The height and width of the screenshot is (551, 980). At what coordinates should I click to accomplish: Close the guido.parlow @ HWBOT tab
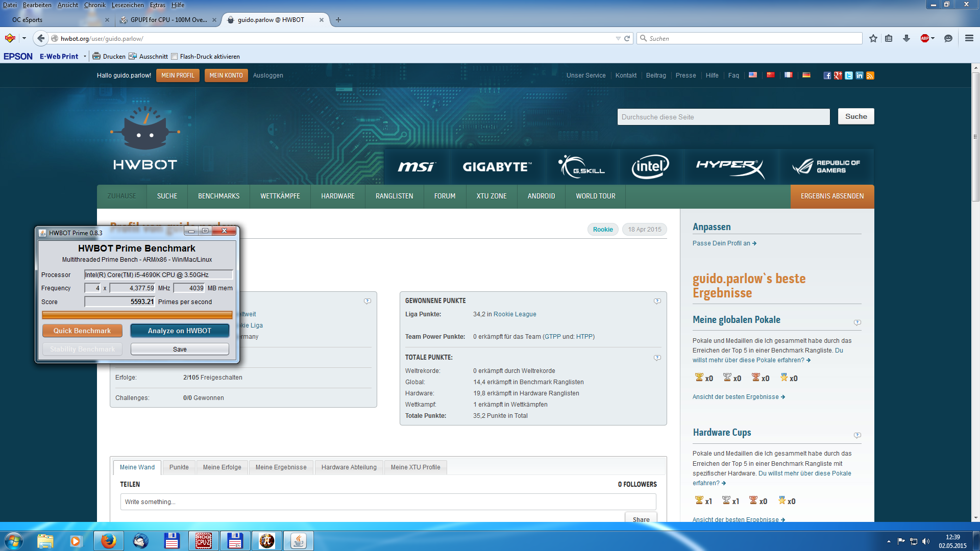coord(322,20)
